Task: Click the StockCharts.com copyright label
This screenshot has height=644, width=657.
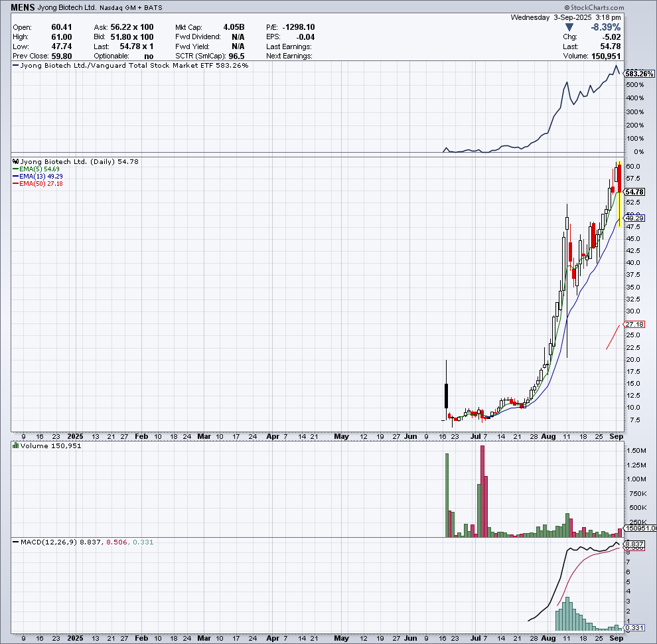Action: pyautogui.click(x=594, y=7)
